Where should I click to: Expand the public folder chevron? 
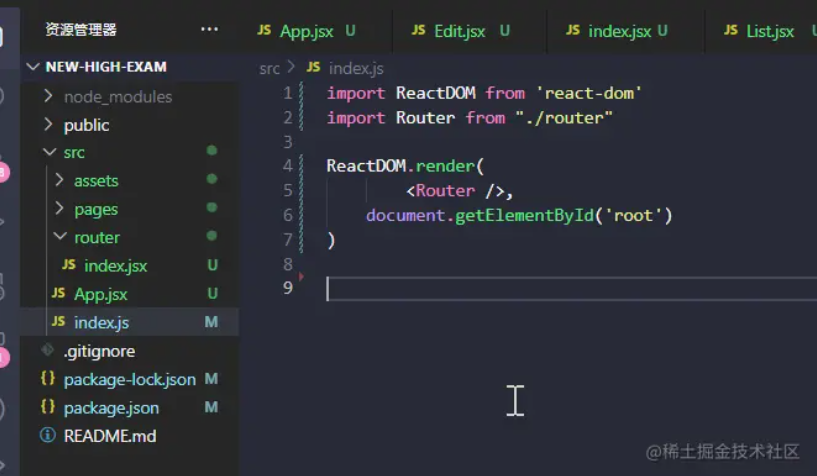pyautogui.click(x=48, y=125)
